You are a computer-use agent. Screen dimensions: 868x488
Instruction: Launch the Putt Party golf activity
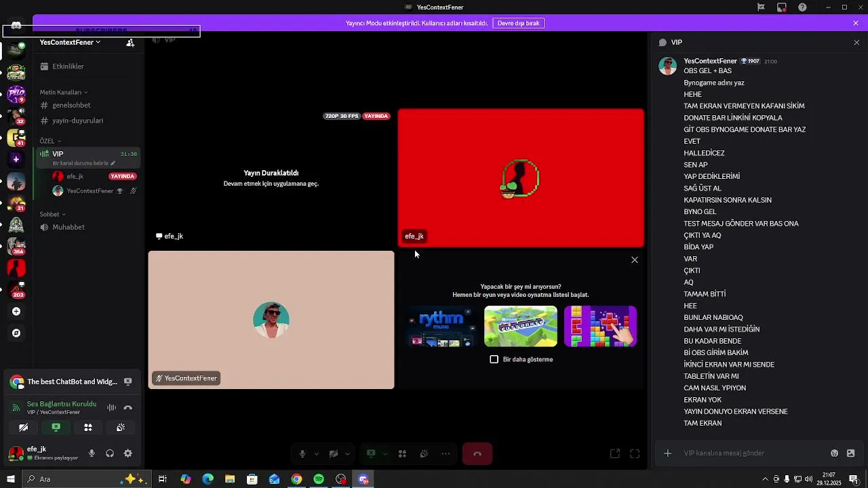click(x=521, y=326)
